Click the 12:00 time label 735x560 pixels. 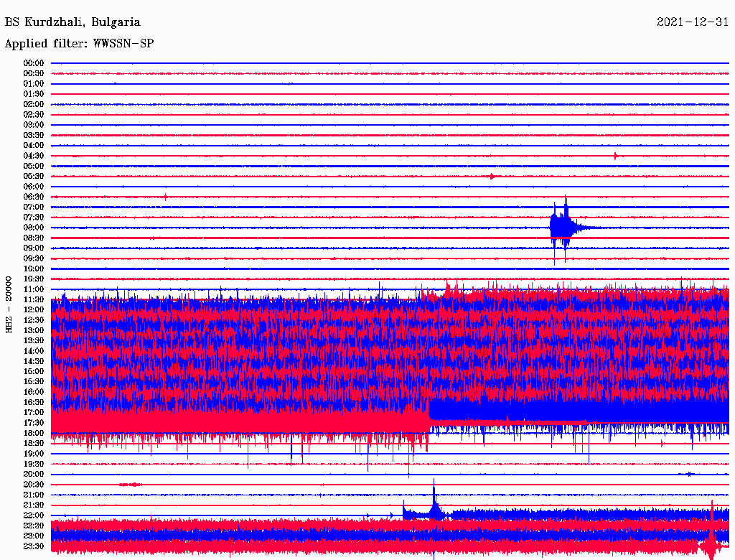pyautogui.click(x=34, y=310)
